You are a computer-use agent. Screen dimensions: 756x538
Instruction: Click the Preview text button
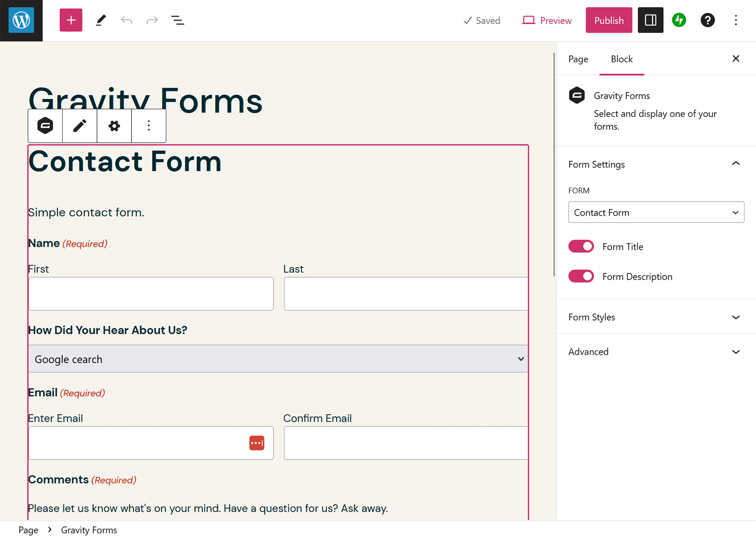[556, 20]
